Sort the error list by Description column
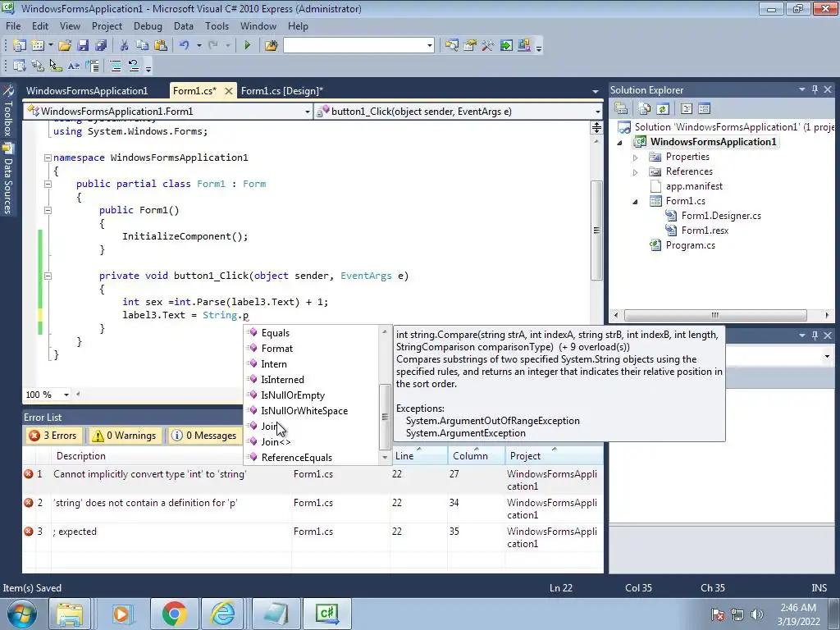This screenshot has height=630, width=840. coord(81,456)
